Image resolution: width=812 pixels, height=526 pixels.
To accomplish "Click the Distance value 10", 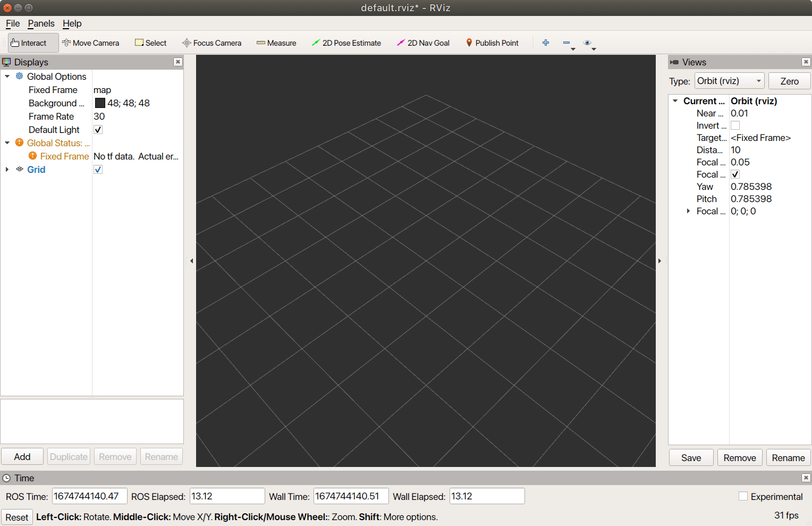I will (x=735, y=150).
